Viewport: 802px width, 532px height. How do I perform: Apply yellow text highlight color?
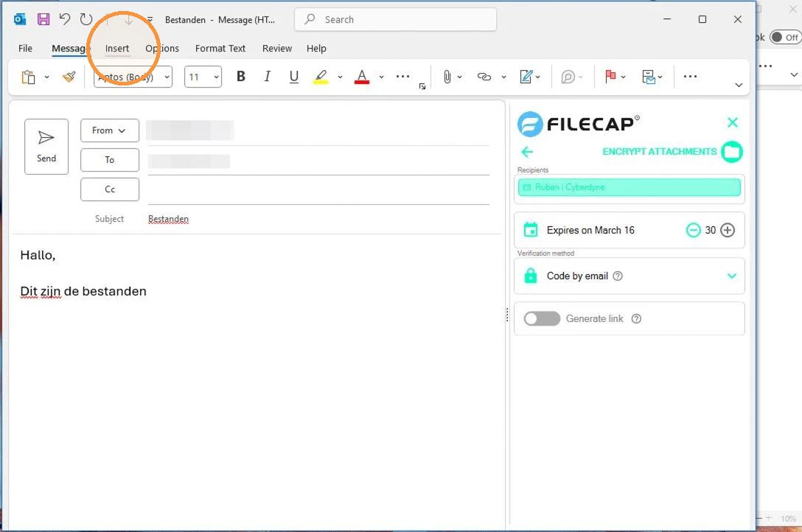(321, 77)
